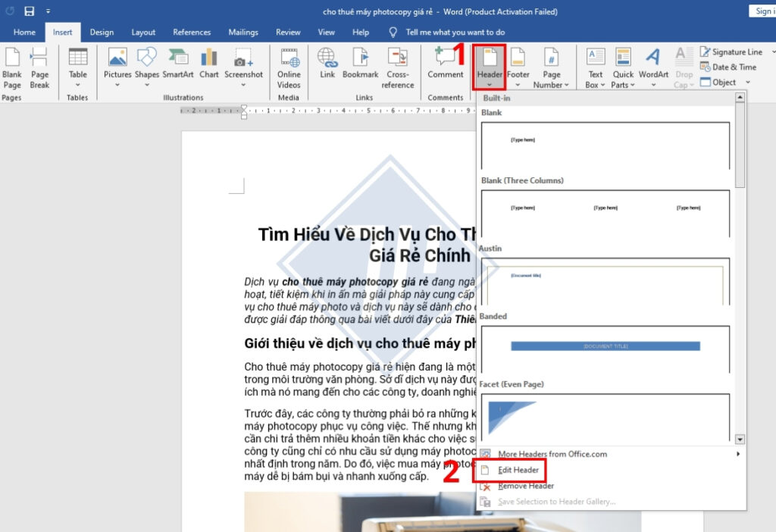Click the Save icon in title bar
The height and width of the screenshot is (532, 776).
point(30,11)
